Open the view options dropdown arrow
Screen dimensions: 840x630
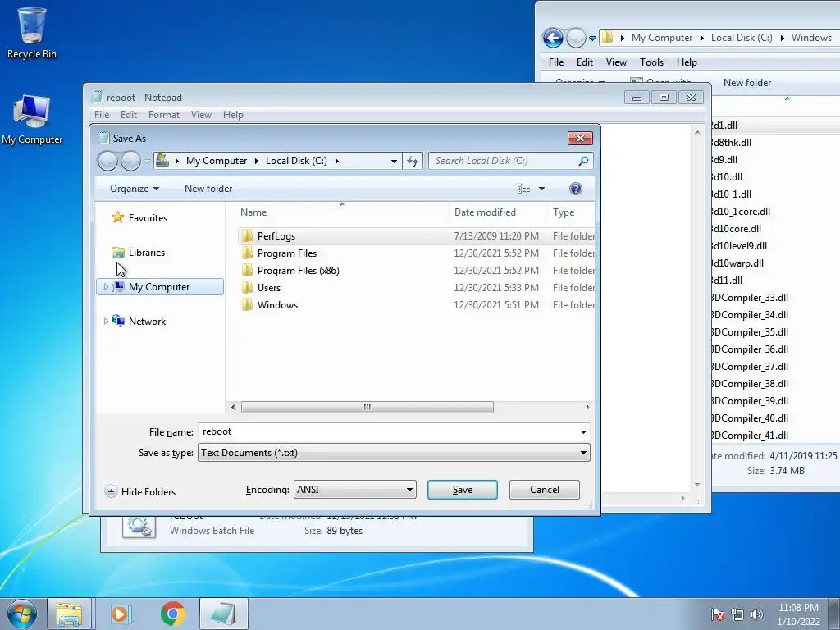541,189
